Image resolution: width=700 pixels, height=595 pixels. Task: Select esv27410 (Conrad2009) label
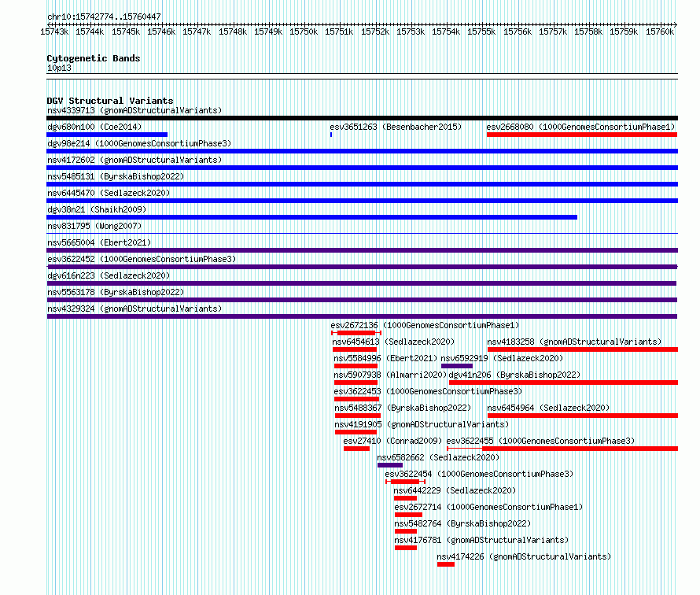[392, 441]
